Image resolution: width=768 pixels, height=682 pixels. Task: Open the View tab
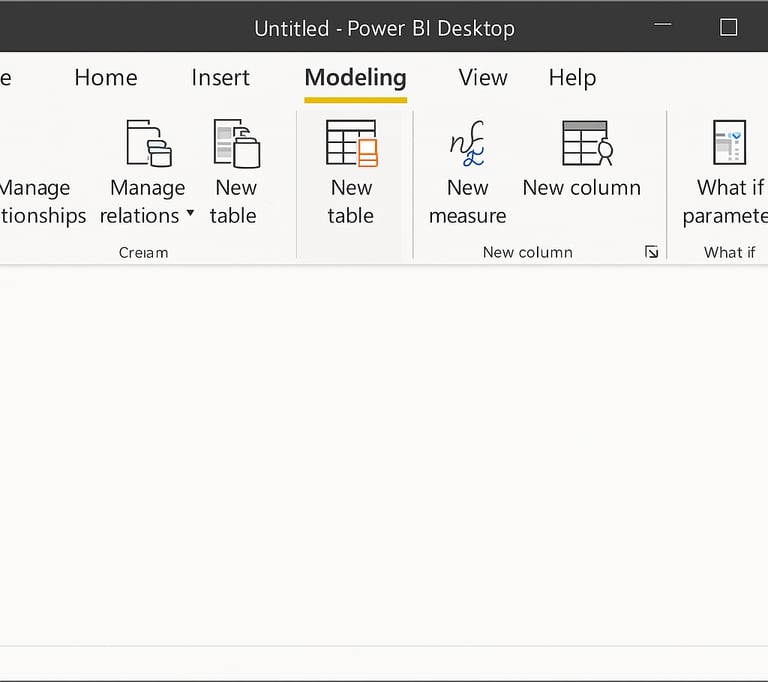pyautogui.click(x=483, y=77)
